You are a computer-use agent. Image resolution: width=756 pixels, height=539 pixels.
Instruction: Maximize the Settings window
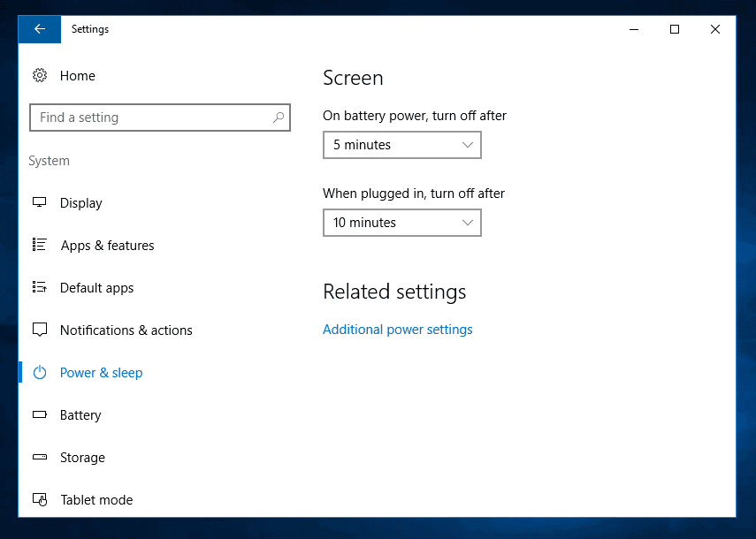pyautogui.click(x=675, y=29)
